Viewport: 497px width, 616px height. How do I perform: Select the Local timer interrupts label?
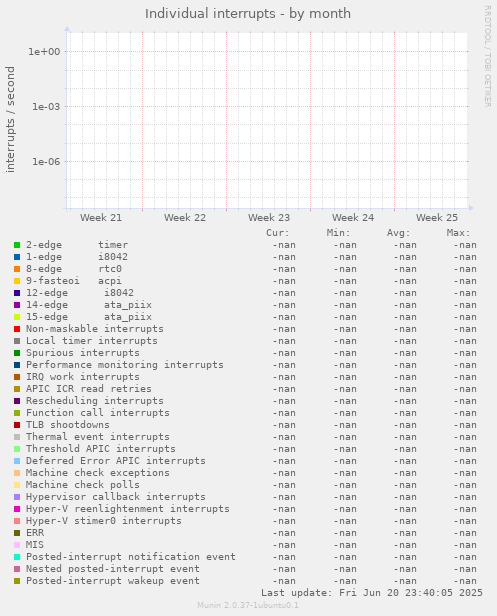pos(92,341)
